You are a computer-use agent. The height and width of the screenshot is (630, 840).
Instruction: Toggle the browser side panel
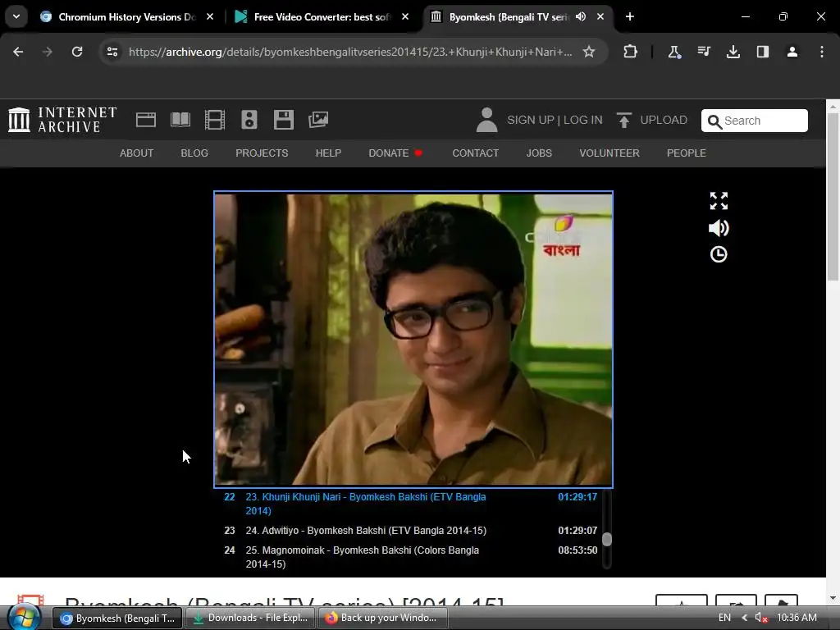coord(762,52)
